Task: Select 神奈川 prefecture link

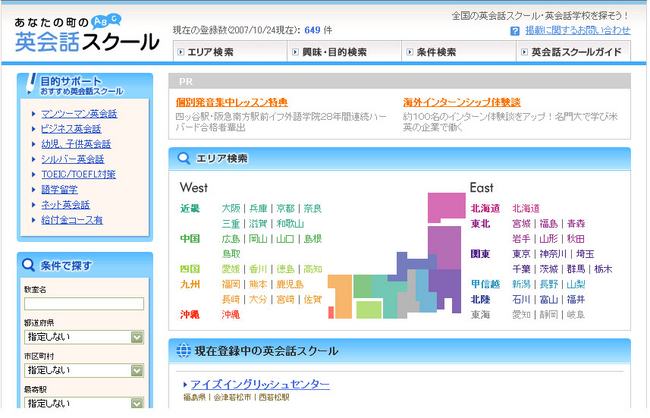Action: (553, 254)
